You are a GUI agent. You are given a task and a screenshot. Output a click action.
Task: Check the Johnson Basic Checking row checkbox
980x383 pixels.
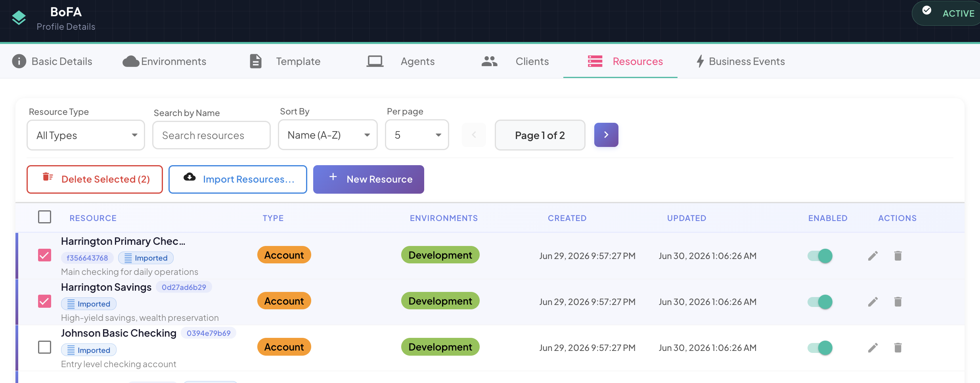click(44, 347)
